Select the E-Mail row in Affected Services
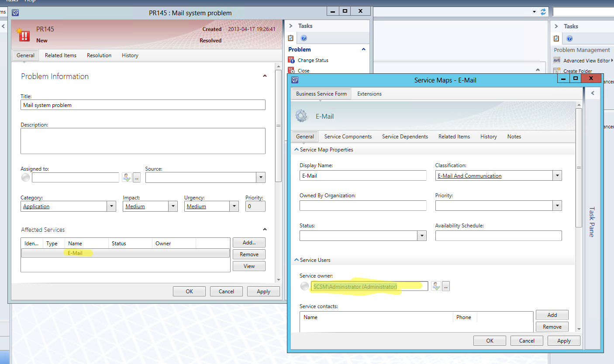The height and width of the screenshot is (364, 614). point(125,253)
